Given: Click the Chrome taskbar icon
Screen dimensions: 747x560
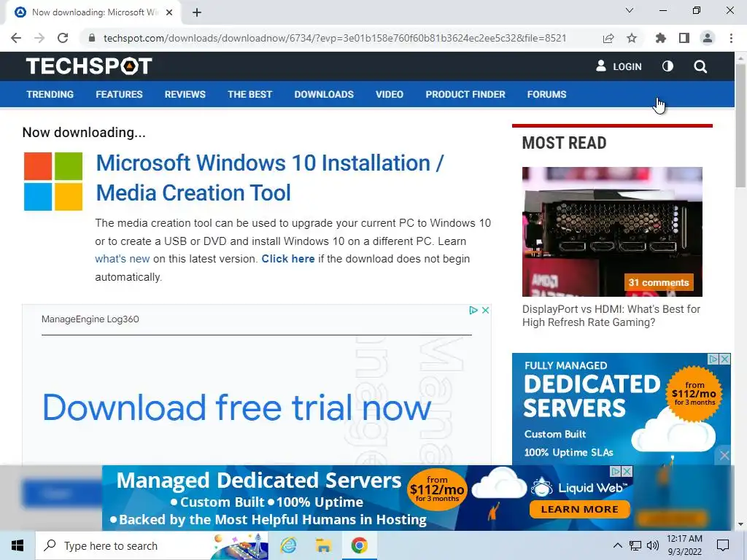Looking at the screenshot, I should click(x=359, y=545).
